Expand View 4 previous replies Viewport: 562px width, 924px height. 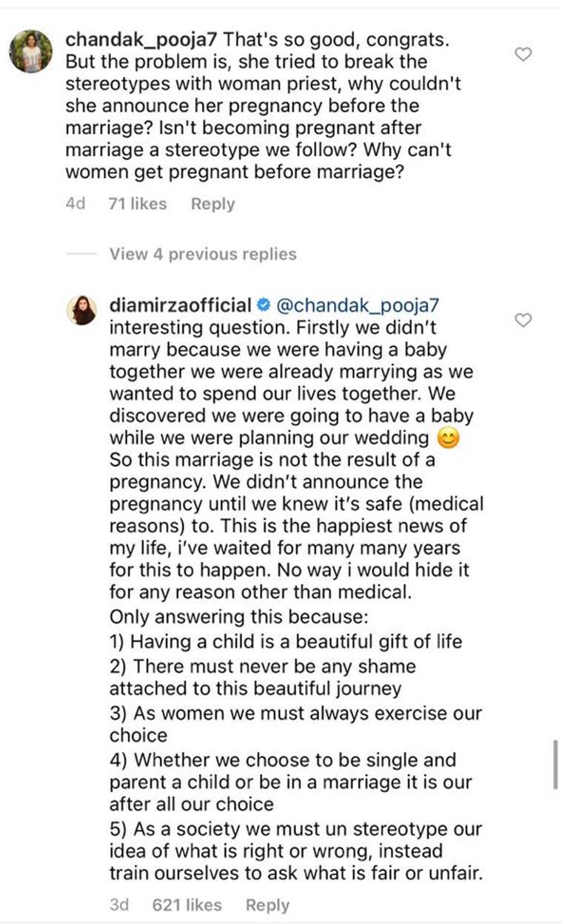[202, 254]
